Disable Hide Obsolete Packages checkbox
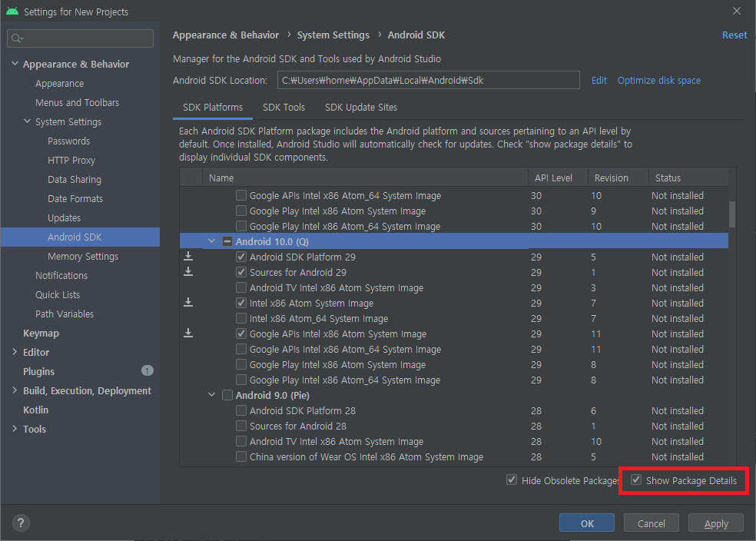This screenshot has width=756, height=541. pyautogui.click(x=512, y=480)
